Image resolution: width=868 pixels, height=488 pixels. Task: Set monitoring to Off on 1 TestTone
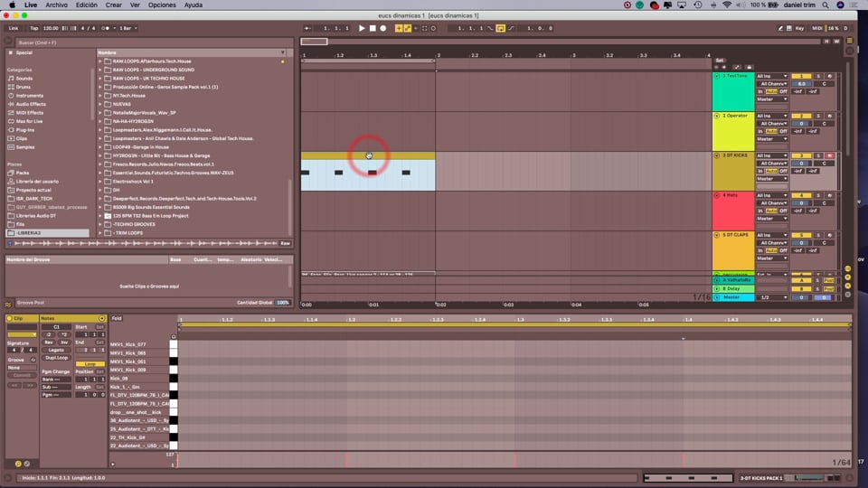pyautogui.click(x=783, y=92)
